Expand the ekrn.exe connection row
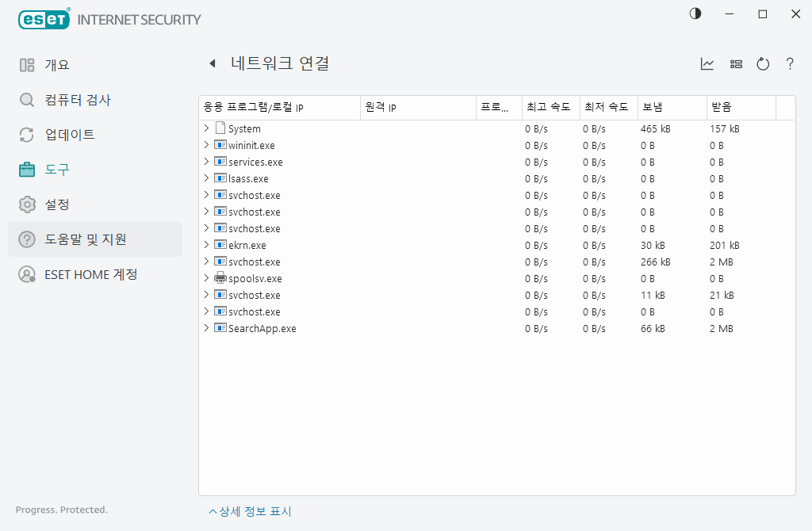 point(207,245)
